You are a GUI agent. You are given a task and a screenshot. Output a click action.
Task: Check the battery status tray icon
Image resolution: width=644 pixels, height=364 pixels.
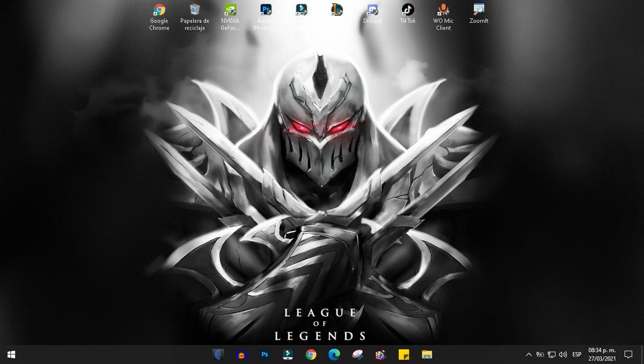pos(540,354)
